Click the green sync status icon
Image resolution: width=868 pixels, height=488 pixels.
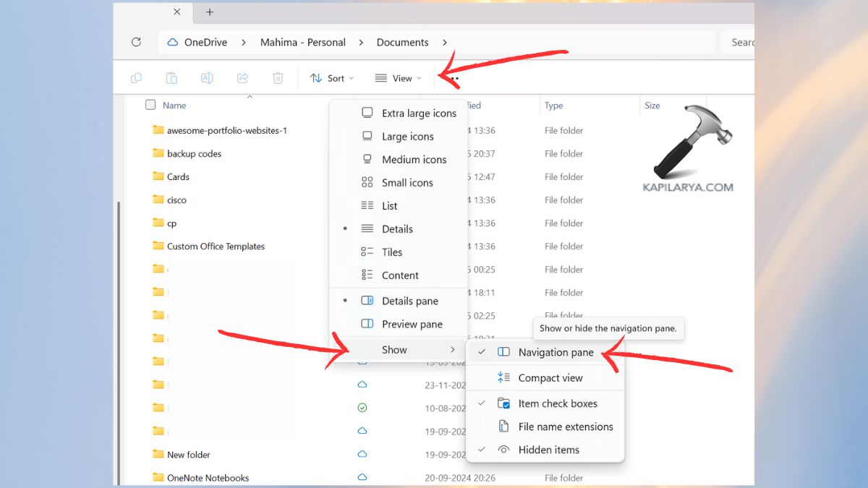[x=362, y=407]
